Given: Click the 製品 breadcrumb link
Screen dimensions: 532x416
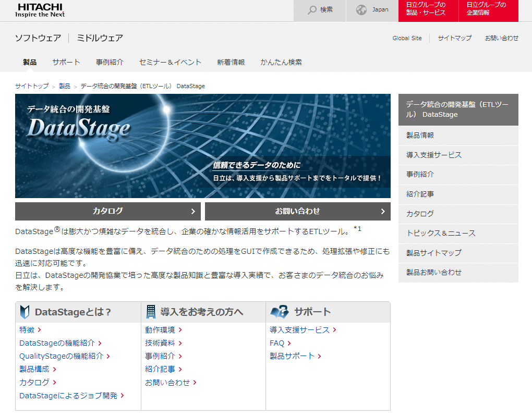Looking at the screenshot, I should tap(65, 86).
